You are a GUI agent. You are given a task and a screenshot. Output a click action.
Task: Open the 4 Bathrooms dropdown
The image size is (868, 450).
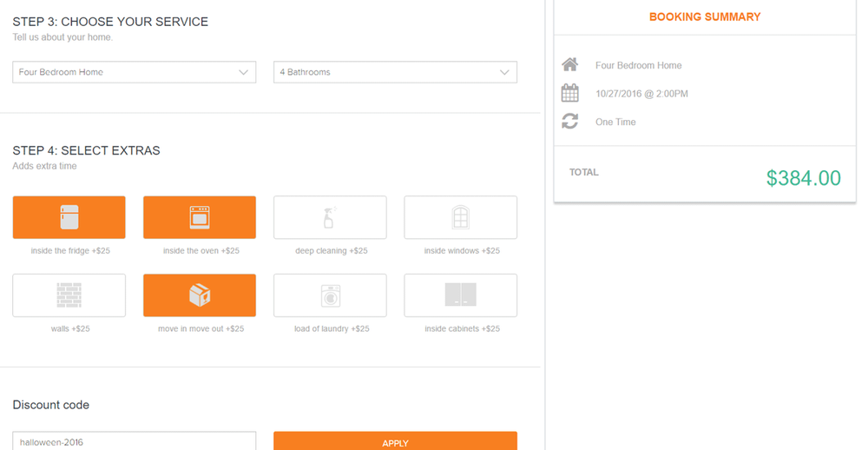coord(395,72)
